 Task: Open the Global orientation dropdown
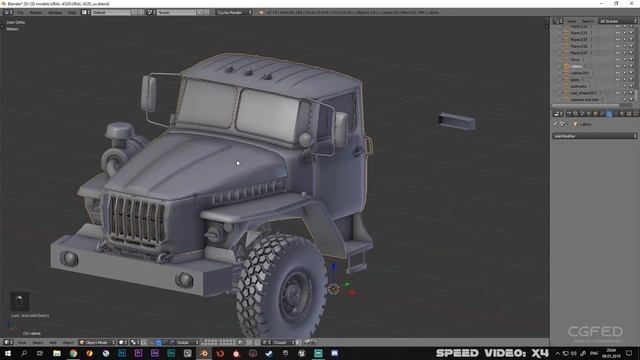tap(187, 342)
